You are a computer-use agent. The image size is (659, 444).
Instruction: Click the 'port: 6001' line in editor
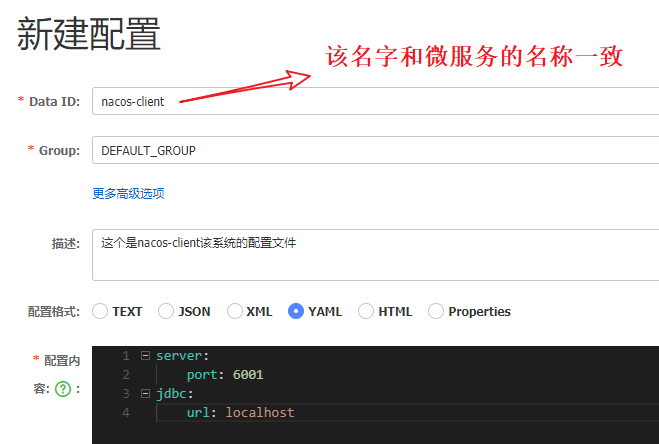point(225,375)
